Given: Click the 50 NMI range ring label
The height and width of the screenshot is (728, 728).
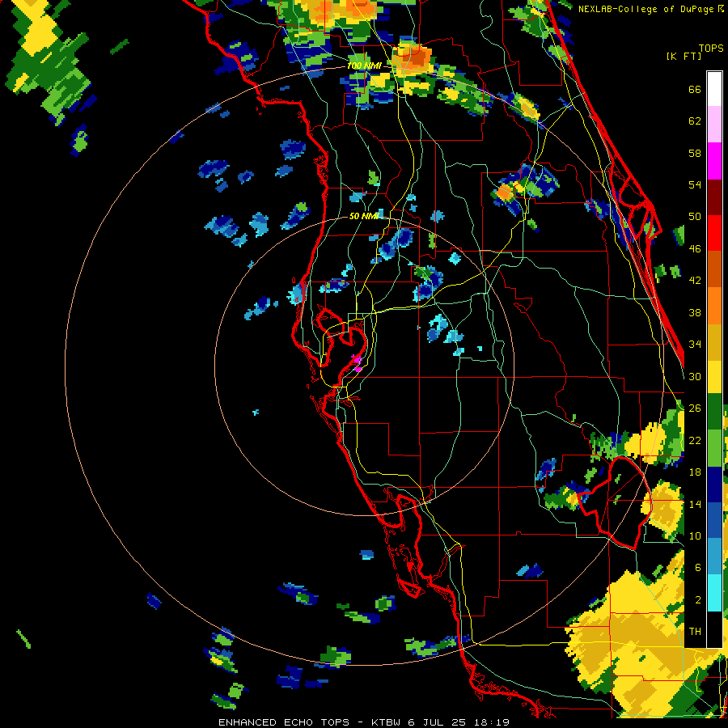Looking at the screenshot, I should (363, 216).
